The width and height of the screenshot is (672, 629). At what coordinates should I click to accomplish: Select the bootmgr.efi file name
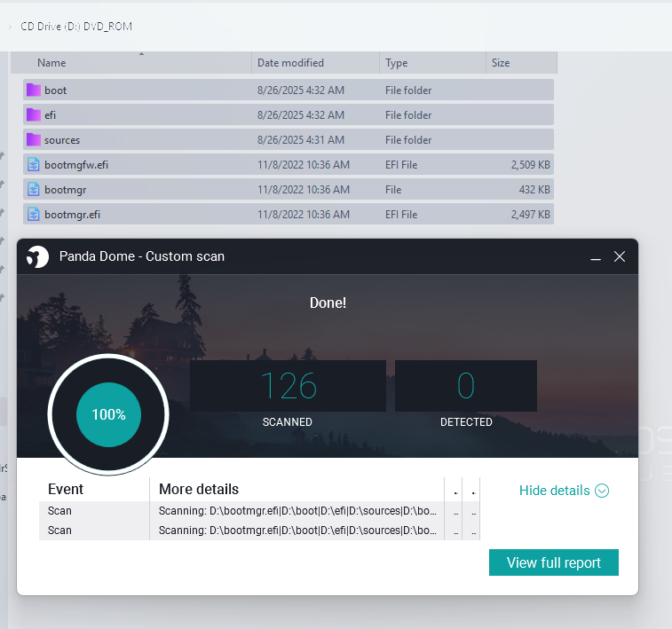click(73, 215)
